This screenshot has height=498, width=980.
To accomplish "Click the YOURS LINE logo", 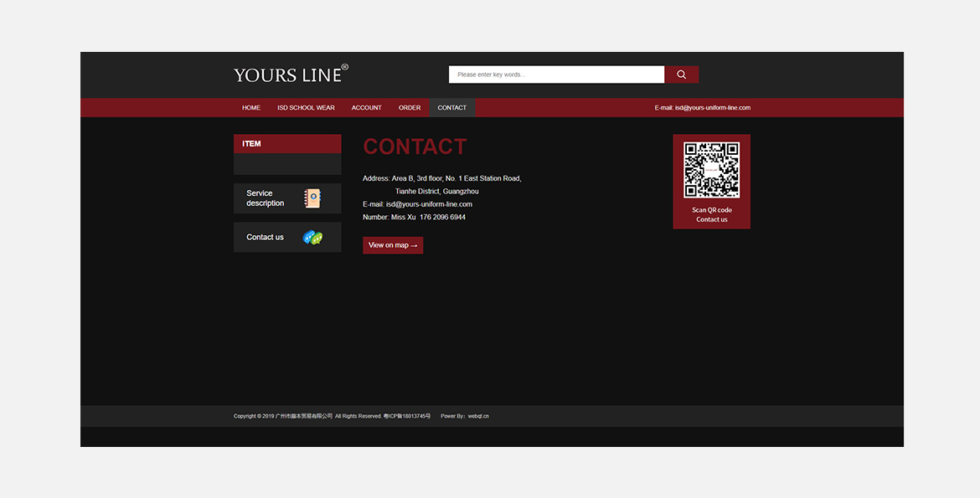I will [291, 74].
